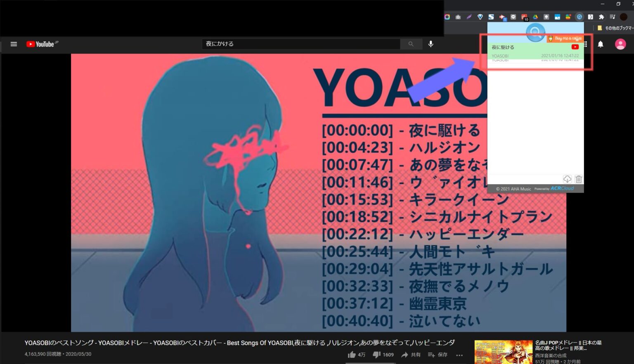Open the three-dot more actions menu under the video
Image resolution: width=634 pixels, height=364 pixels.
tap(459, 355)
